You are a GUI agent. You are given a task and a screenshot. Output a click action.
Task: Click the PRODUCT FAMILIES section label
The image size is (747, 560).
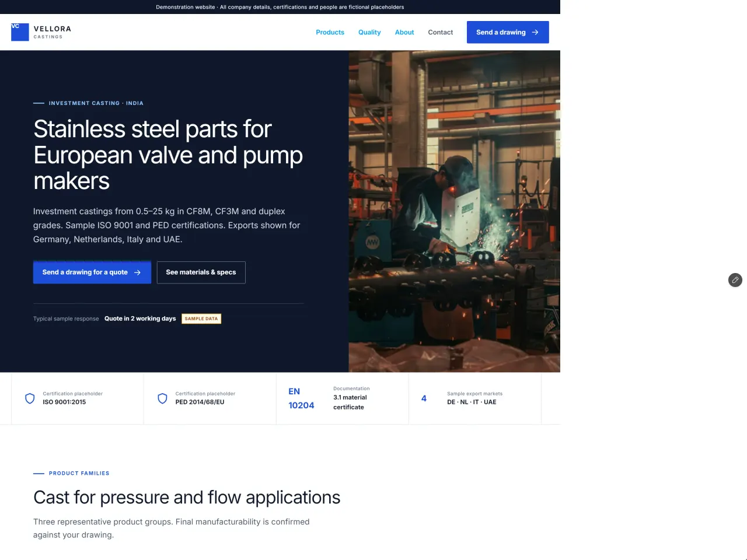[79, 473]
